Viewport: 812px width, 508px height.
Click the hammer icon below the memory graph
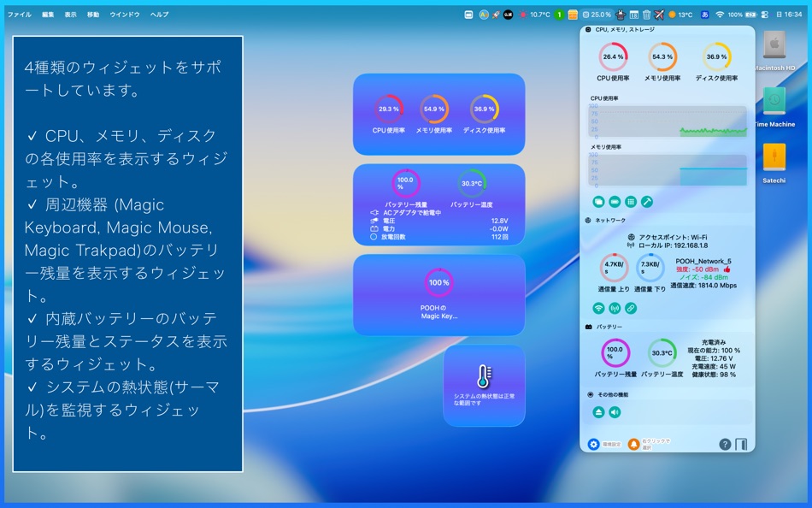[x=647, y=201]
